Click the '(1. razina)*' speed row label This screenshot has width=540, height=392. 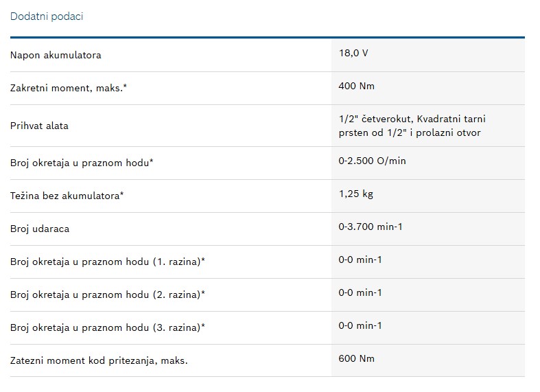pos(108,262)
